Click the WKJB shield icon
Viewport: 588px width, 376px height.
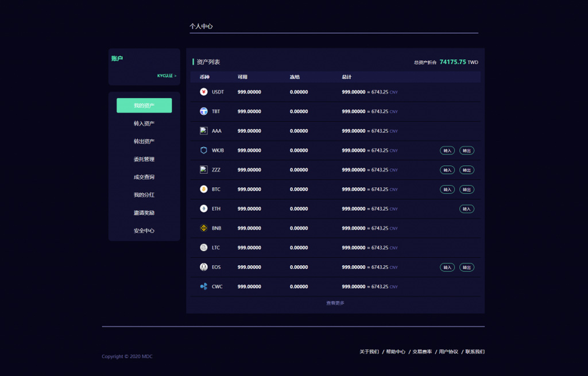204,150
